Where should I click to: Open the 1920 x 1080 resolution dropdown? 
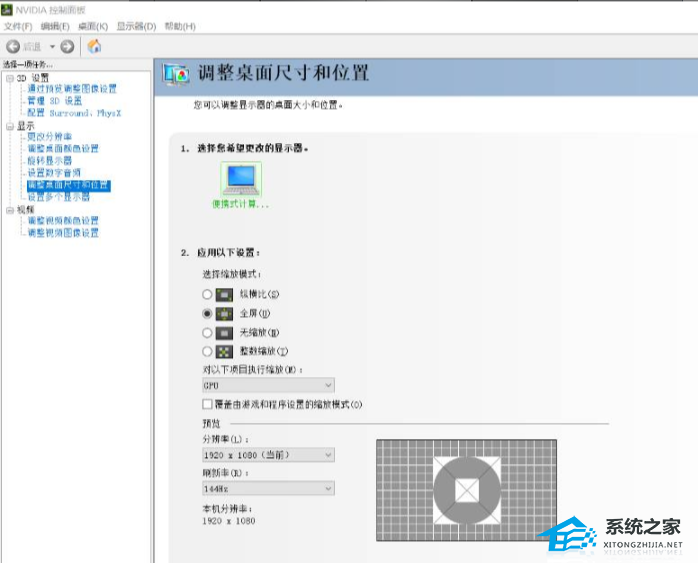click(x=268, y=455)
